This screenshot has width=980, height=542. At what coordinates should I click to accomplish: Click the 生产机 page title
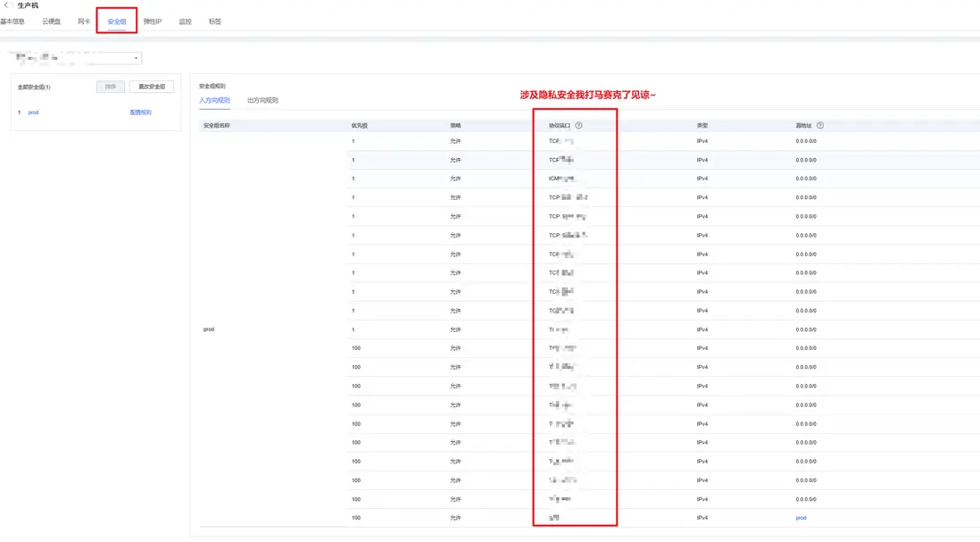(x=28, y=5)
